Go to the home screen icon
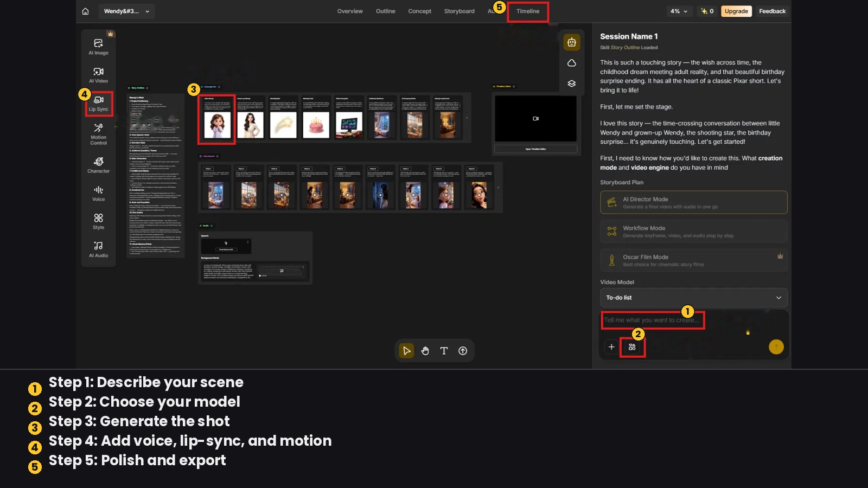The height and width of the screenshot is (488, 868). coord(85,11)
